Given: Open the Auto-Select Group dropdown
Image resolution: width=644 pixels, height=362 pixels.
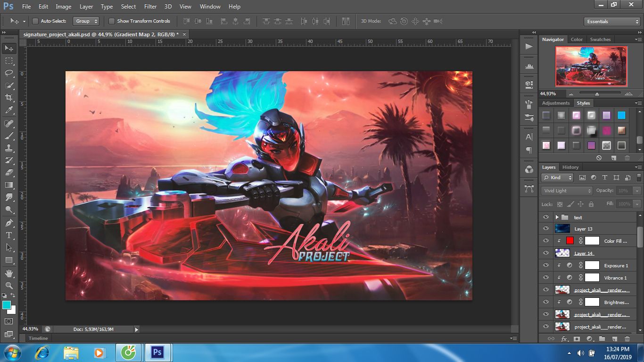Looking at the screenshot, I should [x=86, y=21].
